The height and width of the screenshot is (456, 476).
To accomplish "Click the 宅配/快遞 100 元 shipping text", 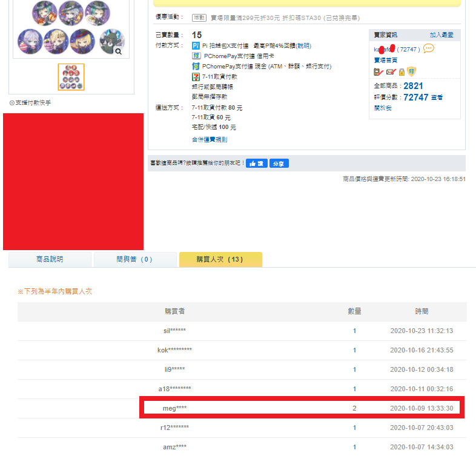I will click(x=214, y=127).
